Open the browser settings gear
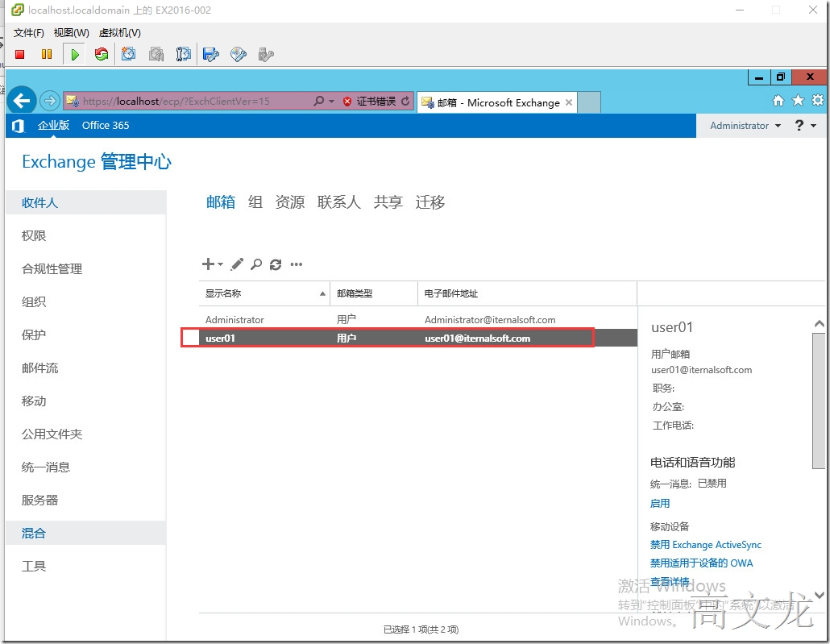The width and height of the screenshot is (830, 644). 818,100
